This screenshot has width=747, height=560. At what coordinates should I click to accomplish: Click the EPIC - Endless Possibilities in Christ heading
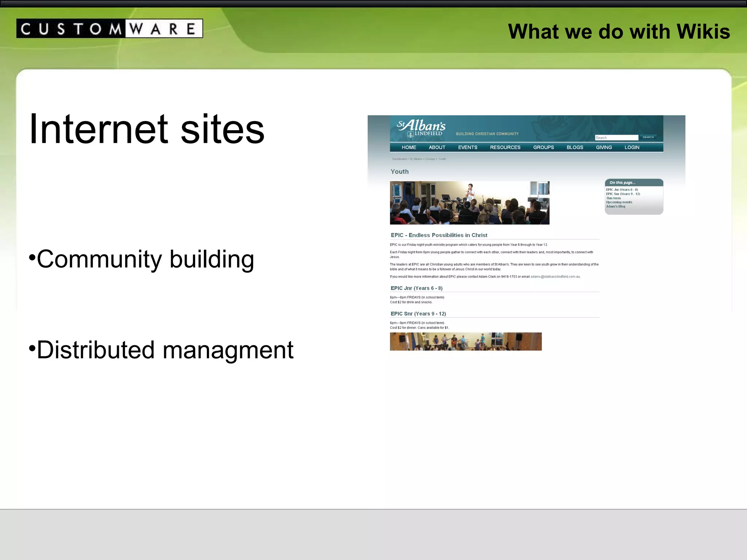coord(439,235)
